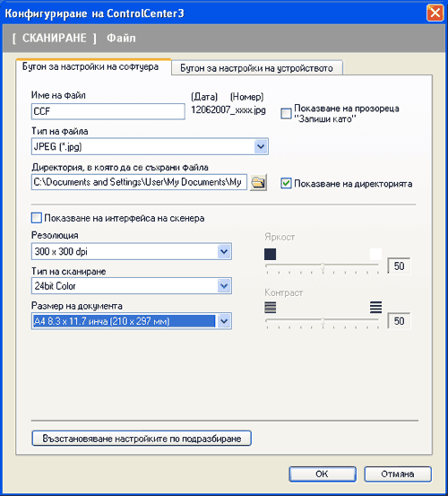Confirm settings with the OK button
Image resolution: width=448 pixels, height=496 pixels.
pos(323,474)
